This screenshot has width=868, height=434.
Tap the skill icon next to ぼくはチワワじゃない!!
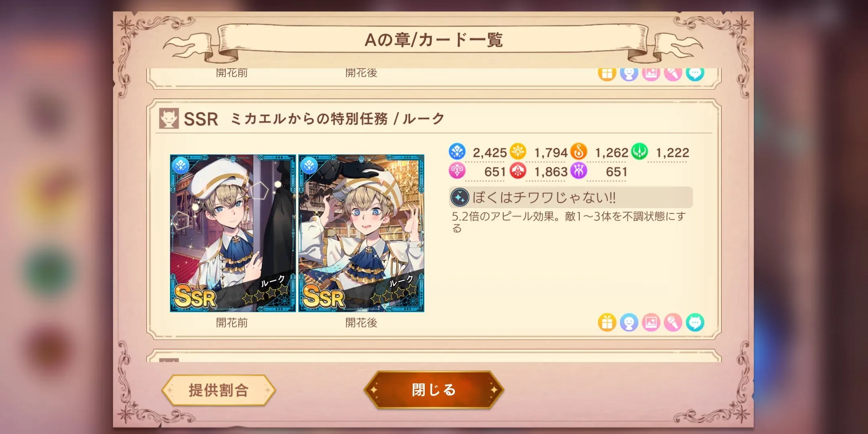coord(460,197)
